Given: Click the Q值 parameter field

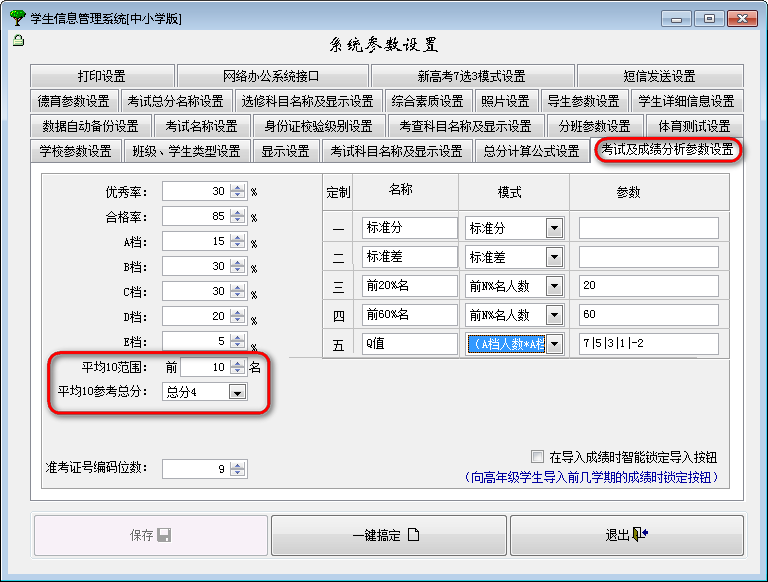Looking at the screenshot, I should [648, 344].
